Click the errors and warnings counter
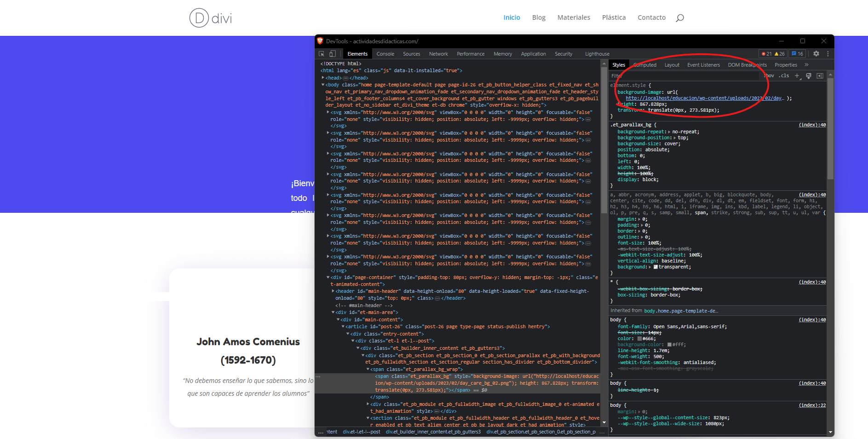Viewport: 868px width, 439px height. 773,54
